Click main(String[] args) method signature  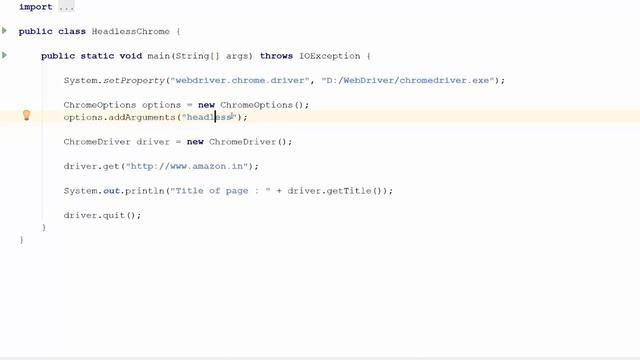[x=200, y=56]
